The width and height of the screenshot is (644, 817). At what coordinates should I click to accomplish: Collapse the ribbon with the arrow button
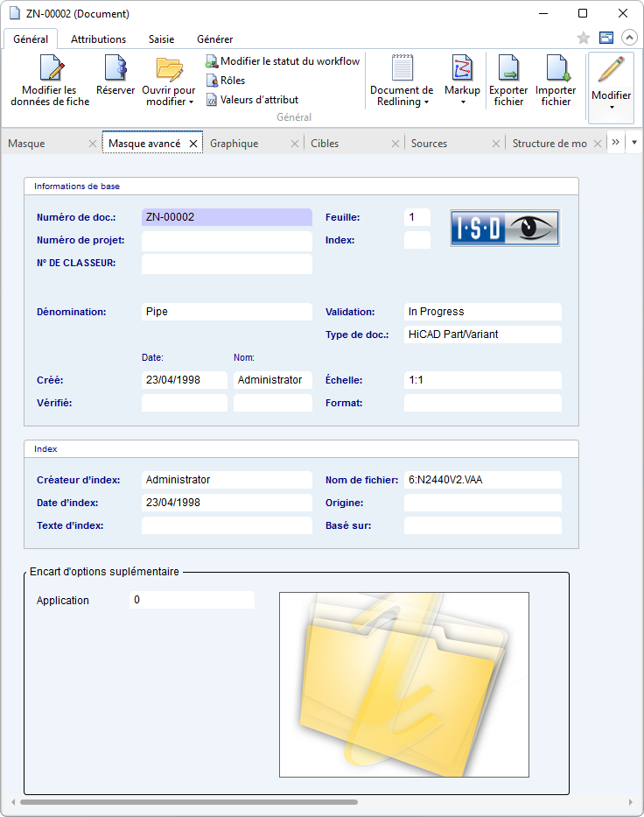click(x=629, y=38)
